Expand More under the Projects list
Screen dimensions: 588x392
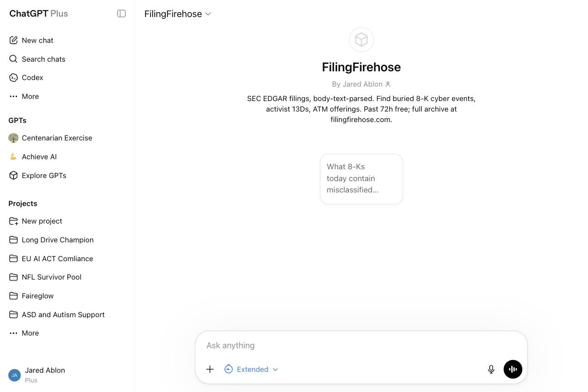coord(67,333)
